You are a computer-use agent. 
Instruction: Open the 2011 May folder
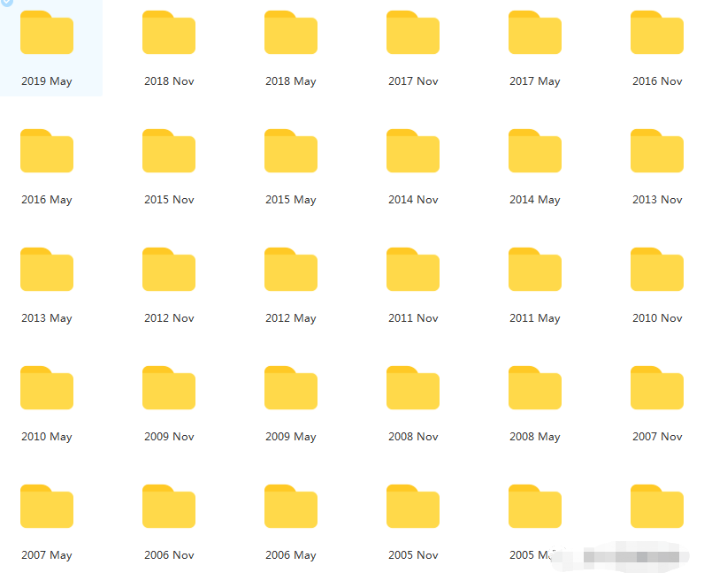click(535, 270)
